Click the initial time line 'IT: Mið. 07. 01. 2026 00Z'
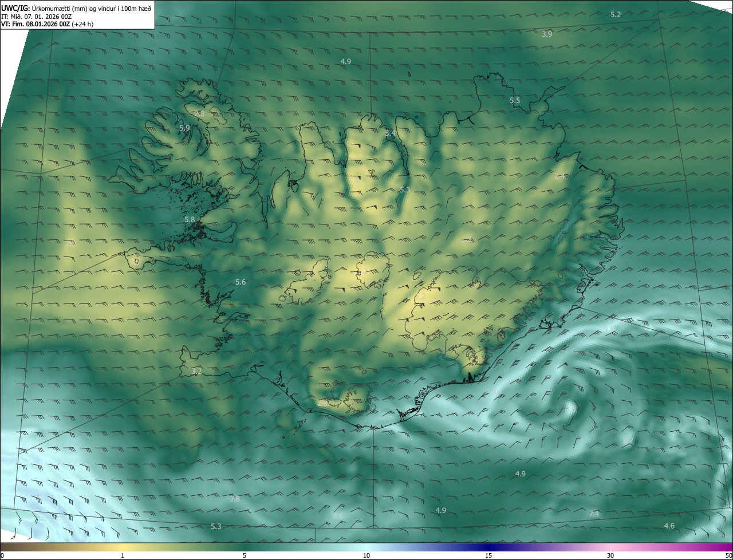The height and width of the screenshot is (560, 733). pos(36,17)
